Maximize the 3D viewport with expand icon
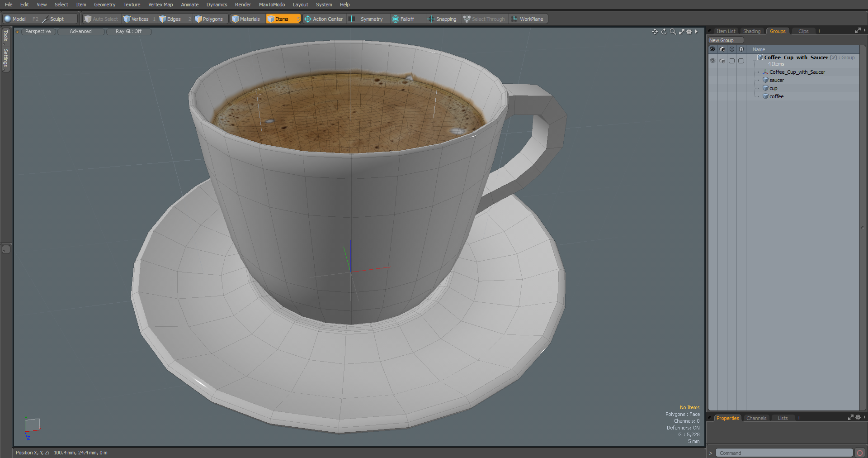The image size is (868, 458). click(x=681, y=32)
